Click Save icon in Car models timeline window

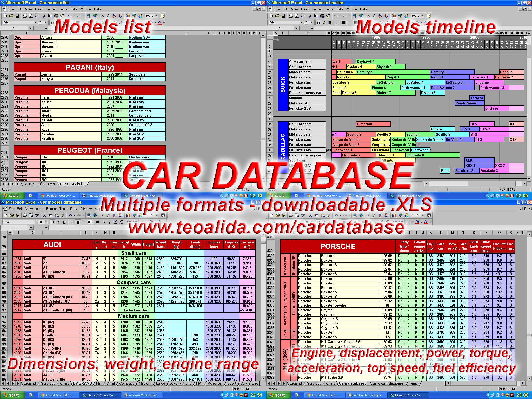point(283,16)
